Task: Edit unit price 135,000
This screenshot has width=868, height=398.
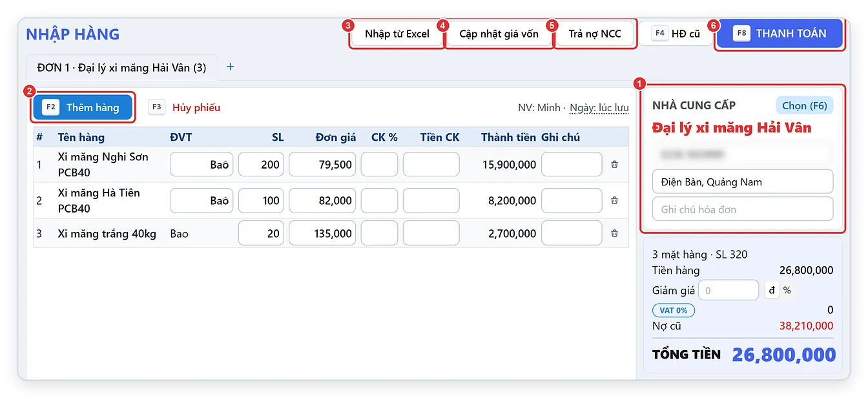Action: tap(322, 233)
